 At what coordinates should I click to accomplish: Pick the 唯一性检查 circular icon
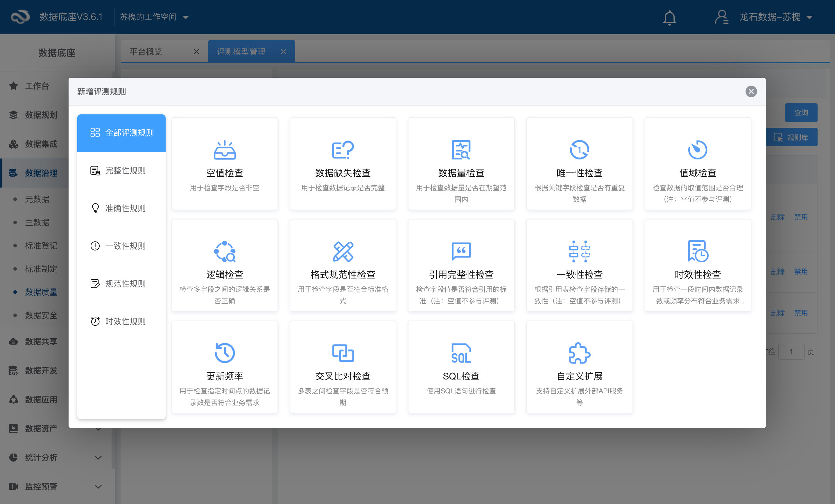point(579,150)
